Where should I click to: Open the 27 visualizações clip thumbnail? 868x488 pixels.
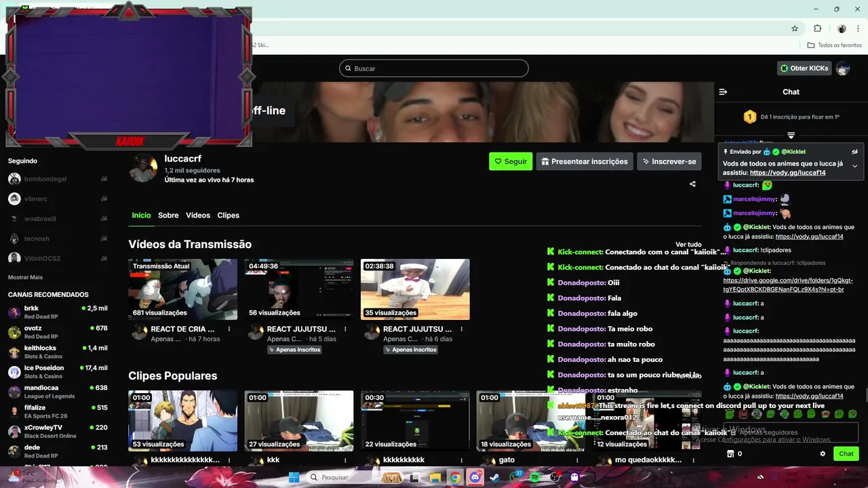click(x=299, y=421)
